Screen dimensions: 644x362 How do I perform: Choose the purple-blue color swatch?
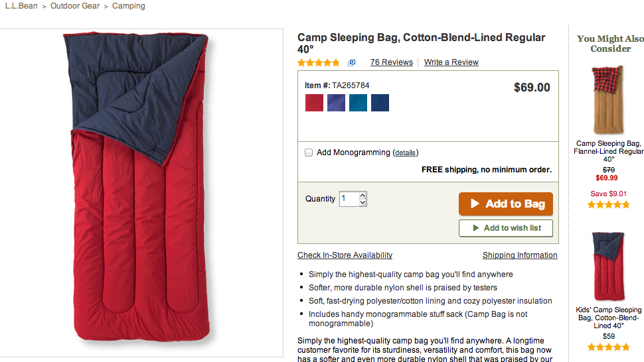click(336, 103)
